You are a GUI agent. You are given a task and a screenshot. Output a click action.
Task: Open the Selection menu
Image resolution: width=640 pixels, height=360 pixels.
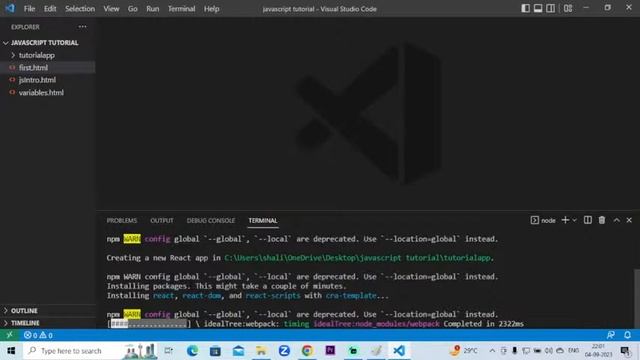pyautogui.click(x=80, y=9)
